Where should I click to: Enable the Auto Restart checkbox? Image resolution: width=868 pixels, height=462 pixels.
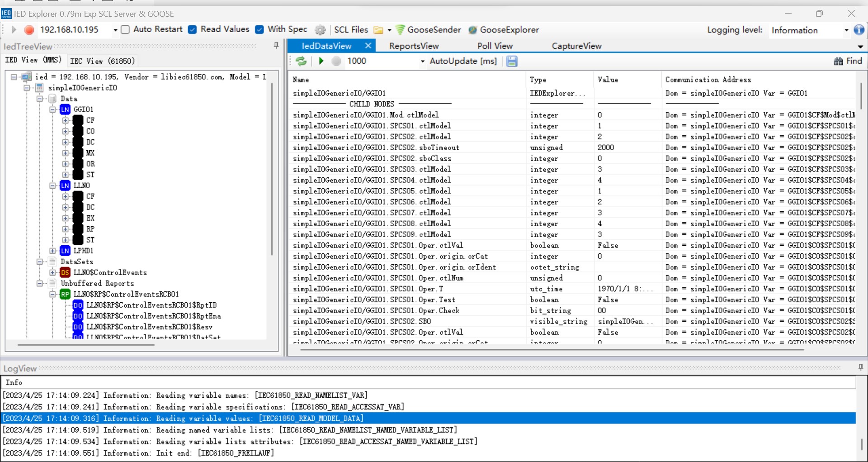coord(126,30)
